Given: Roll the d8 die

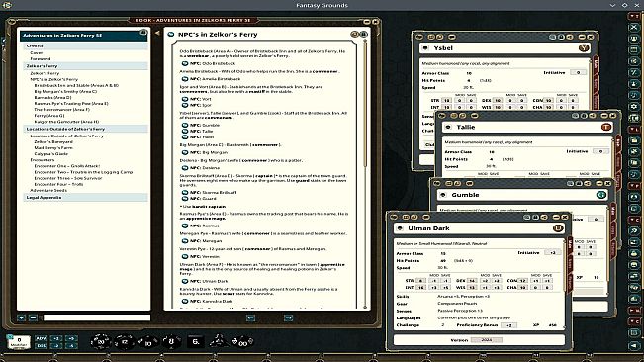Looking at the screenshot, I should (x=171, y=341).
